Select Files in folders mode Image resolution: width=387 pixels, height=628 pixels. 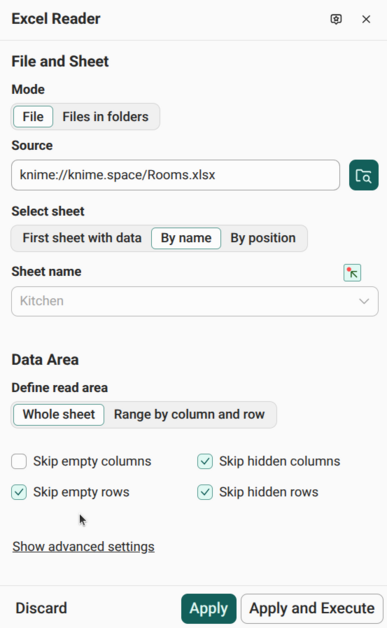click(105, 117)
